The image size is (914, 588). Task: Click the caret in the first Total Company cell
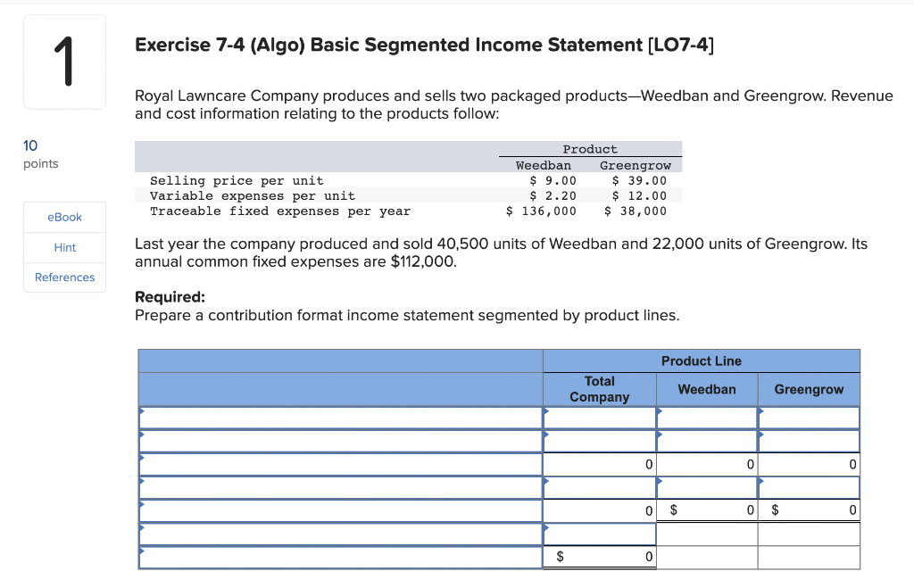546,413
